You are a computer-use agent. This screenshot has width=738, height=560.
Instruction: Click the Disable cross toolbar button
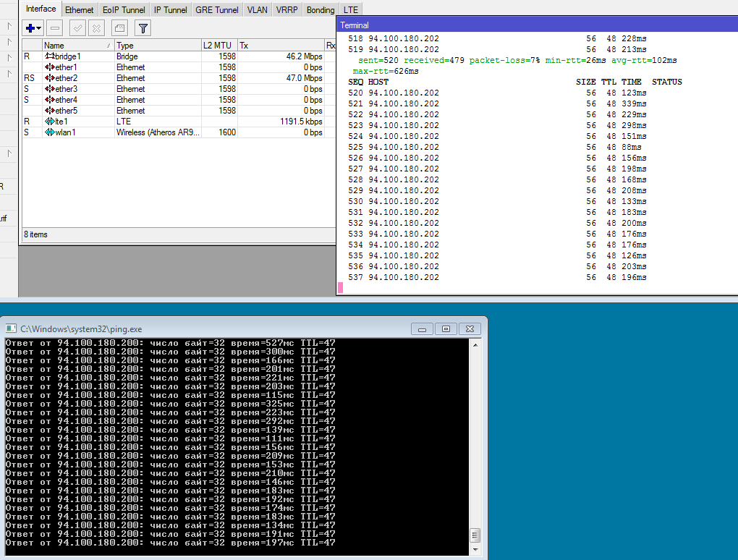[96, 28]
